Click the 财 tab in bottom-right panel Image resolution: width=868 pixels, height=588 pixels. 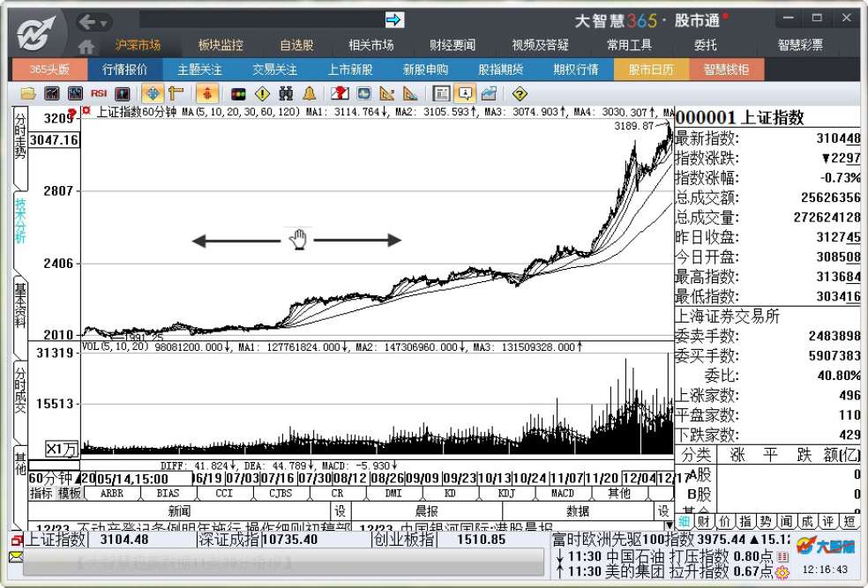[x=704, y=521]
